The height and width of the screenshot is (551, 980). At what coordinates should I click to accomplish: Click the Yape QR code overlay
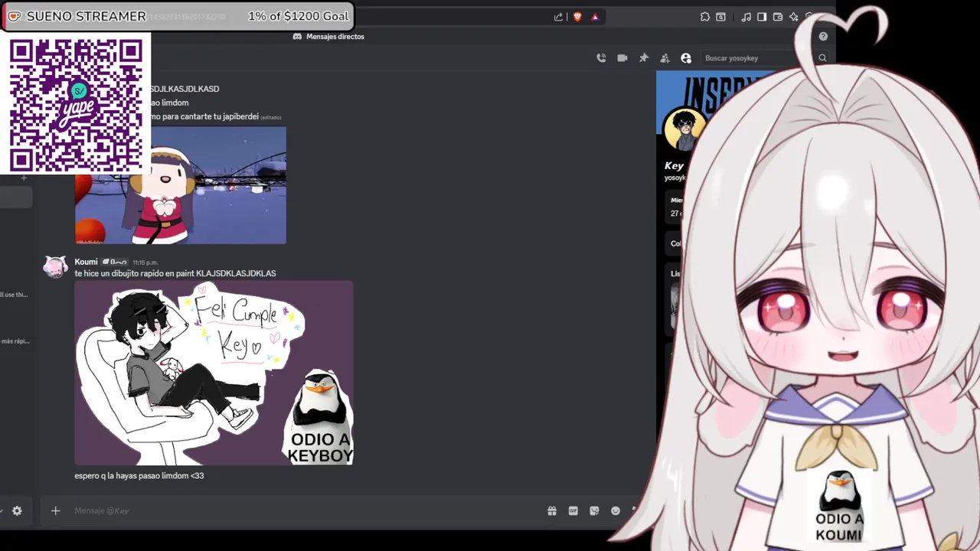(x=76, y=105)
